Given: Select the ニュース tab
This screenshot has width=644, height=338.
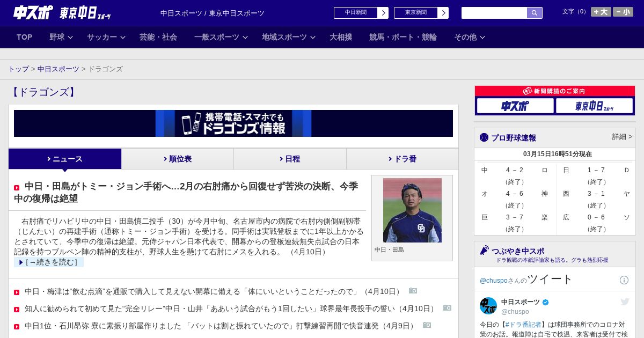Looking at the screenshot, I should coord(65,159).
